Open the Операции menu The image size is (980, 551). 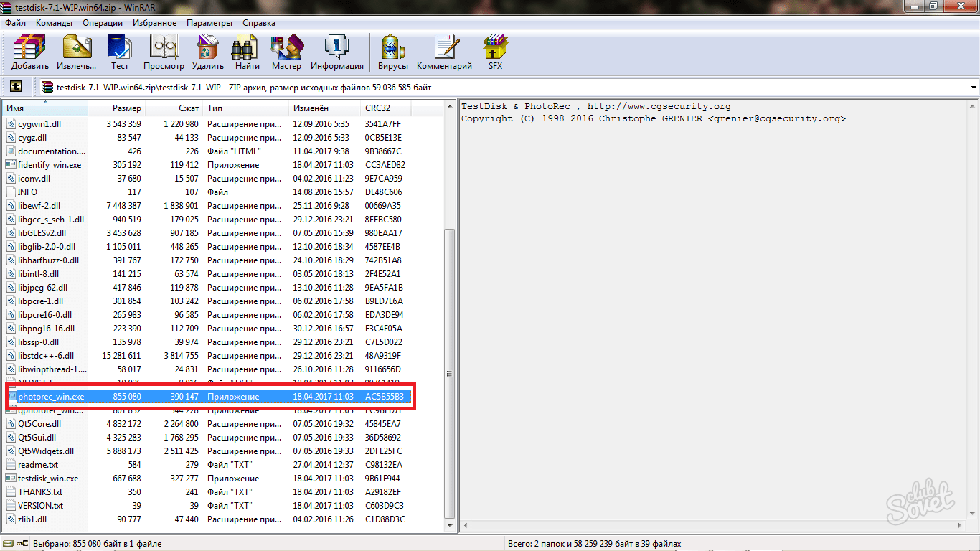tap(103, 23)
